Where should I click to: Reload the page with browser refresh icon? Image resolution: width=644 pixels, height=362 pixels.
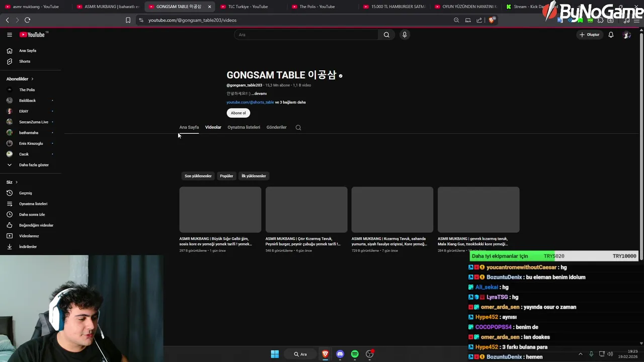pyautogui.click(x=27, y=20)
